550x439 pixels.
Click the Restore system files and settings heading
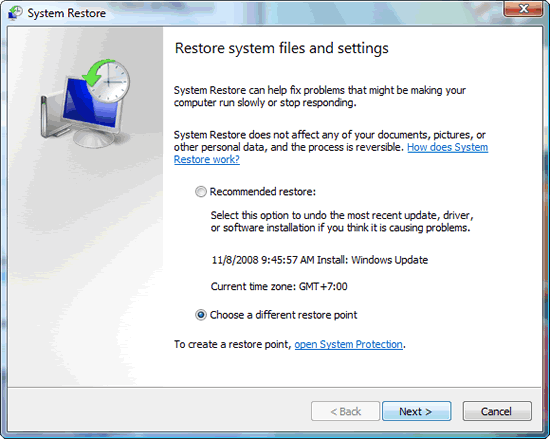pos(282,48)
